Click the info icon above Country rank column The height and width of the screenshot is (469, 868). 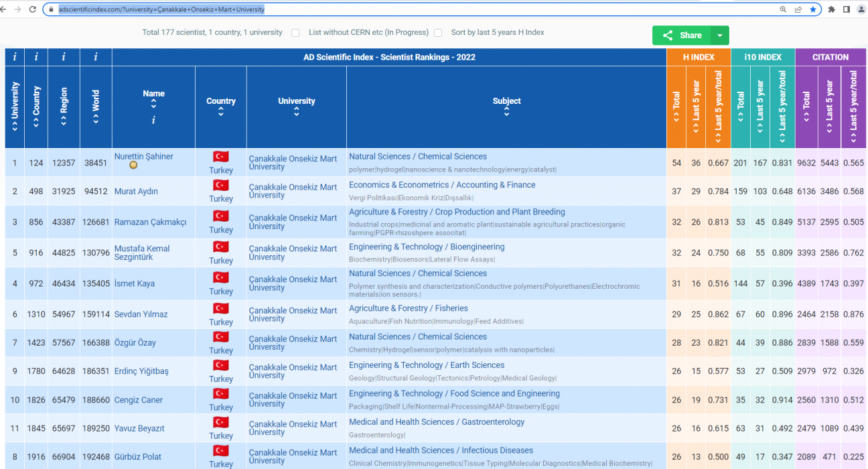pos(36,57)
